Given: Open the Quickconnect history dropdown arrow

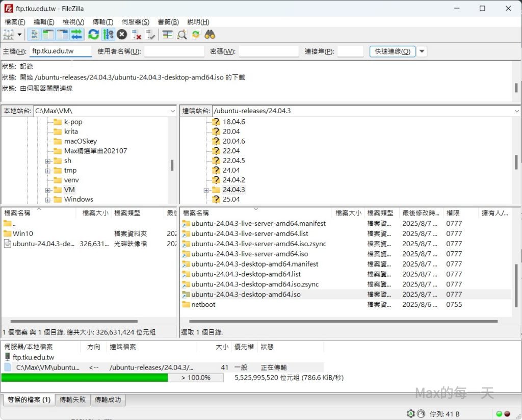Looking at the screenshot, I should click(x=422, y=51).
